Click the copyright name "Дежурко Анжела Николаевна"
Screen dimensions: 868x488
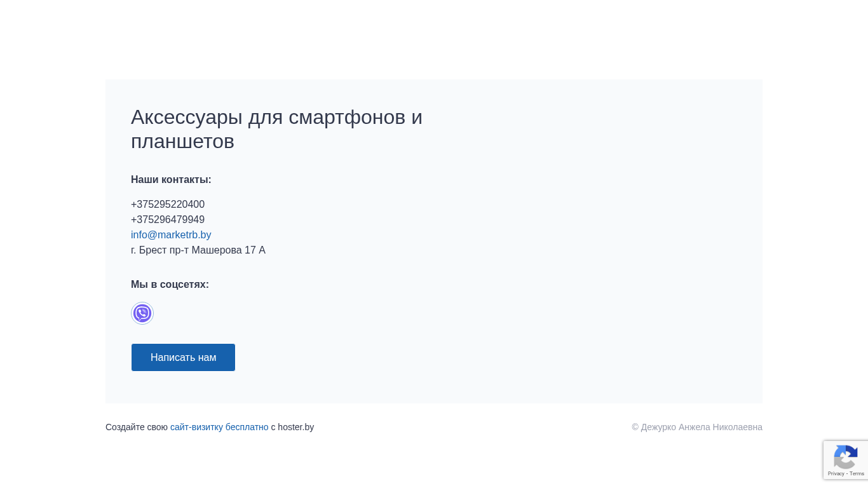[x=702, y=427]
